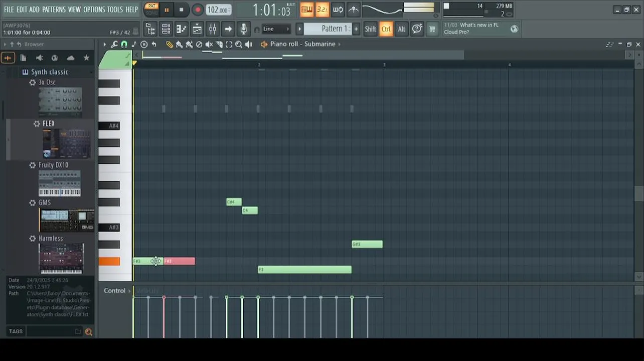Click the stamp tool circle icon
This screenshot has height=361, width=644.
pyautogui.click(x=144, y=44)
